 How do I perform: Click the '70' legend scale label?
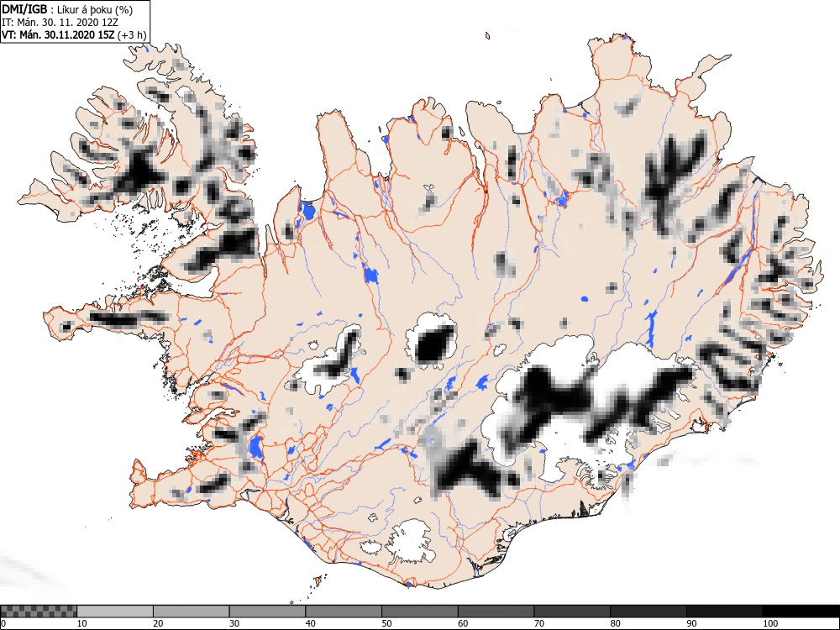click(x=539, y=623)
